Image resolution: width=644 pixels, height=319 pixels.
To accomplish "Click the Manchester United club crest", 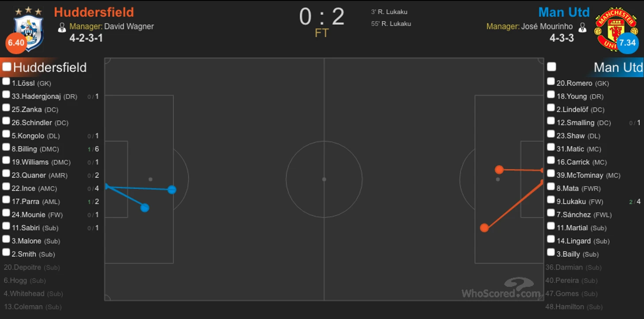I will 616,29.
